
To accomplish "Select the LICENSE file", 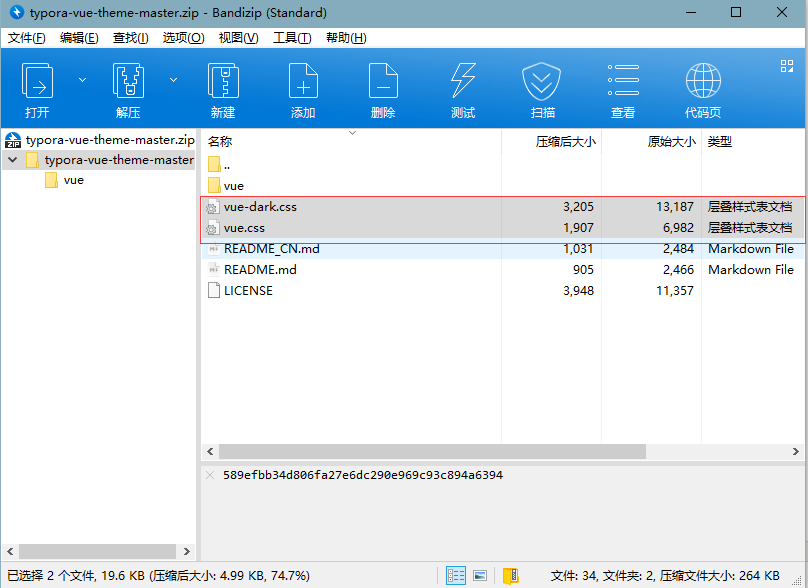I will 502,291.
